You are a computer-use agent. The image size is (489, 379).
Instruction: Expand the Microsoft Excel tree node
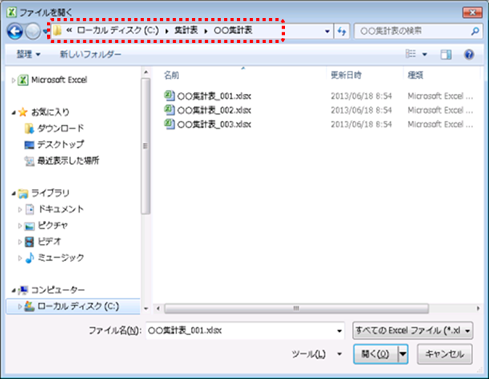tap(13, 80)
